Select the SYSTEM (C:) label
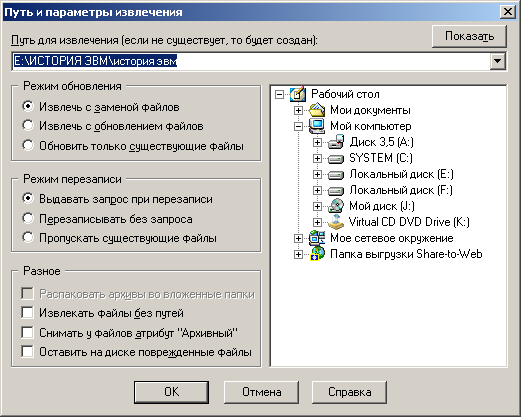 click(381, 158)
